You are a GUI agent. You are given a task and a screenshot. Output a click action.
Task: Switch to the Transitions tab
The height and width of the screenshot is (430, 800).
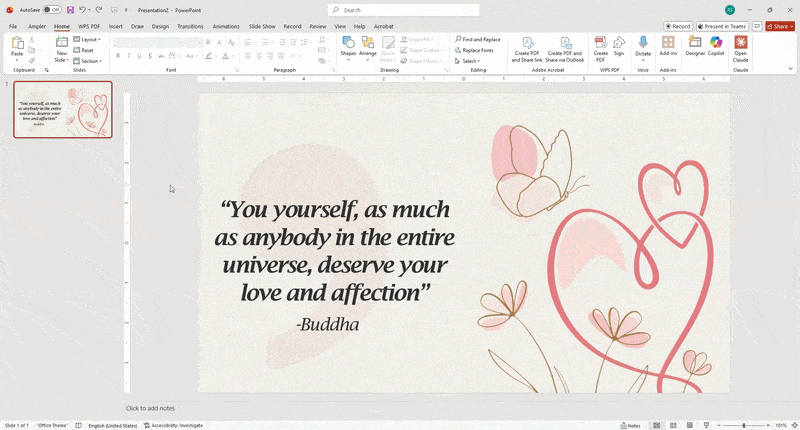pos(190,26)
